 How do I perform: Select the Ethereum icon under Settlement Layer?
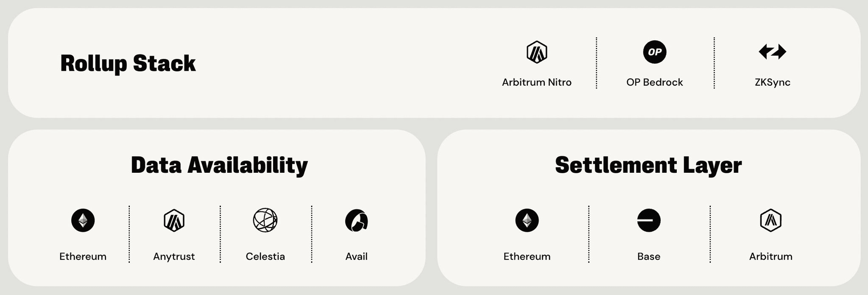pos(527,220)
